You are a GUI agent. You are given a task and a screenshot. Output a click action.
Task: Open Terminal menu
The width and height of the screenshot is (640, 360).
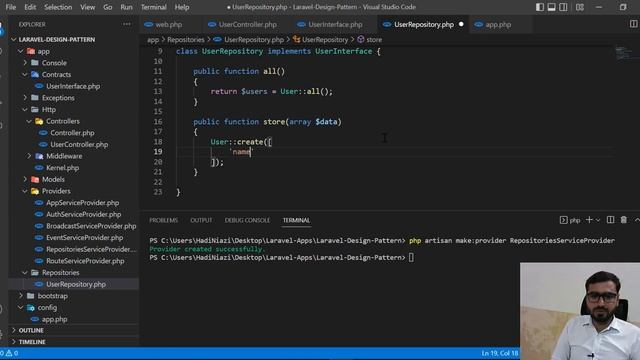(x=153, y=7)
